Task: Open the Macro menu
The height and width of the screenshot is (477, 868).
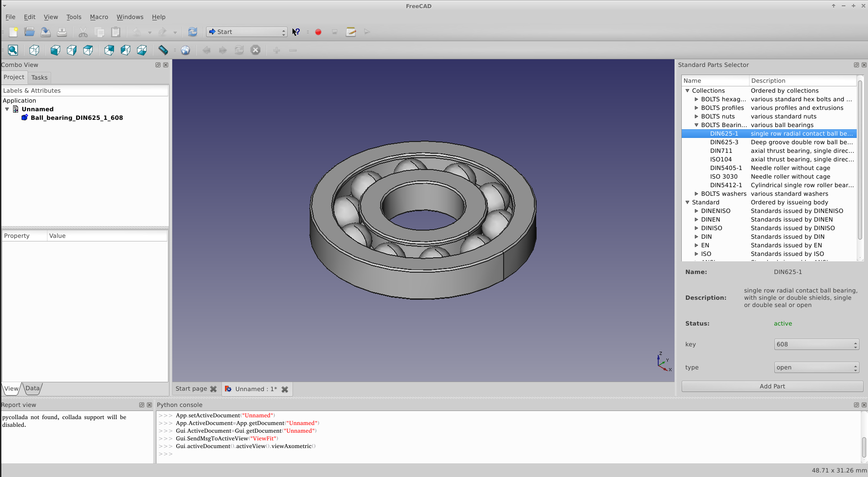Action: [x=99, y=17]
